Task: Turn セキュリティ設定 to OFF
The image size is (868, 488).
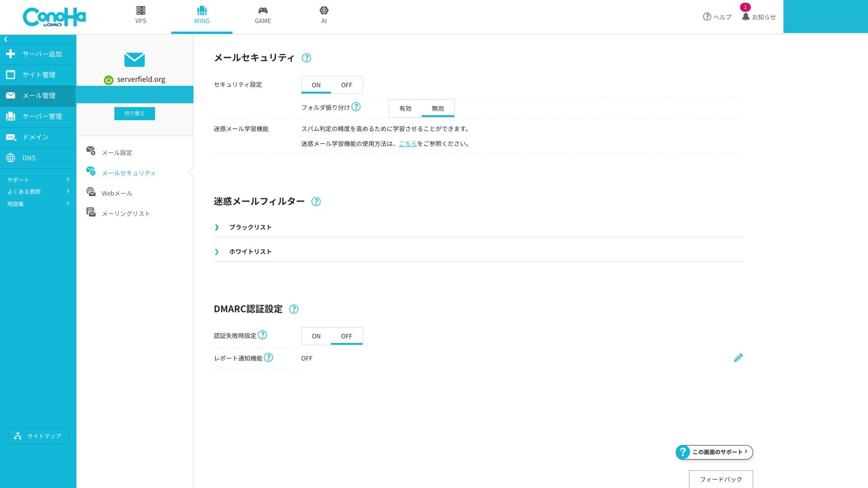Action: click(x=346, y=85)
